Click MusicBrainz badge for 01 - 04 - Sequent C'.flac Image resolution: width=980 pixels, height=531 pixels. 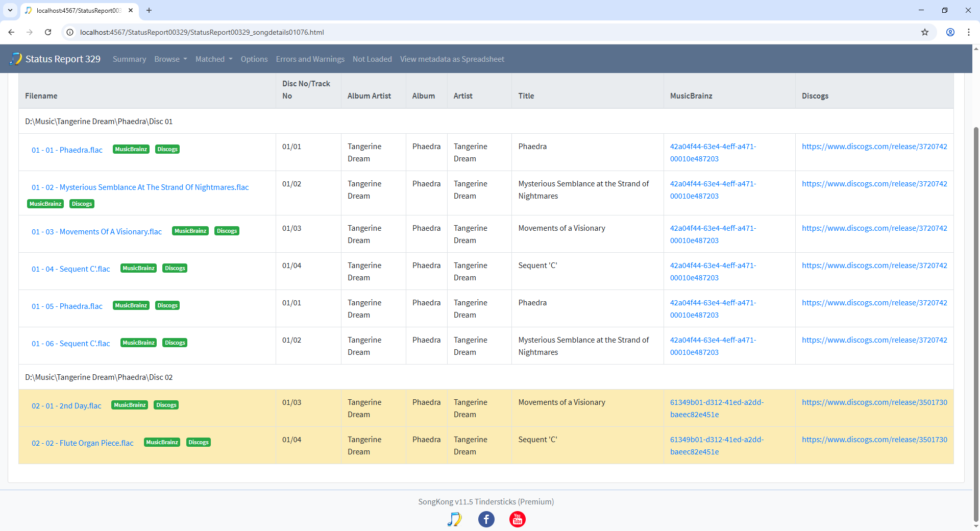[x=138, y=268]
